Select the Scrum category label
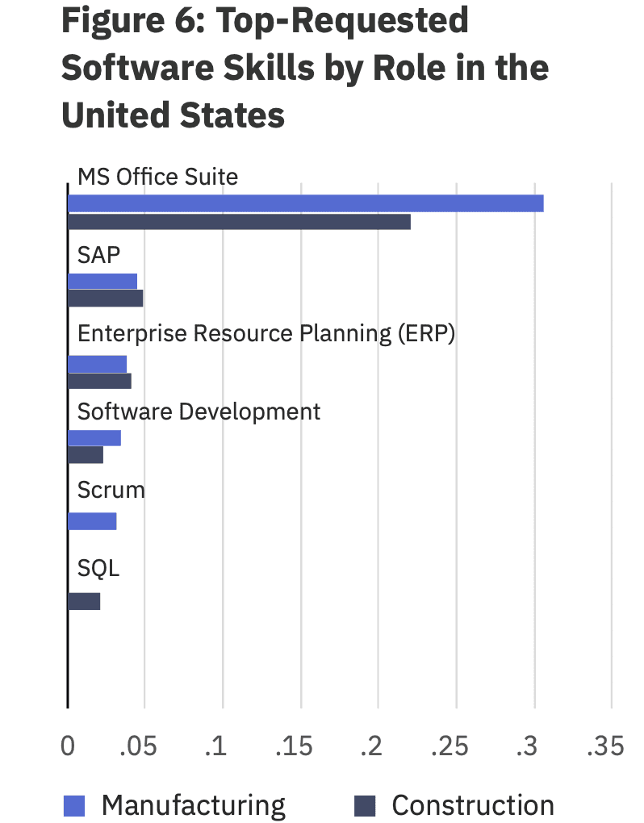This screenshot has width=644, height=823. point(111,490)
